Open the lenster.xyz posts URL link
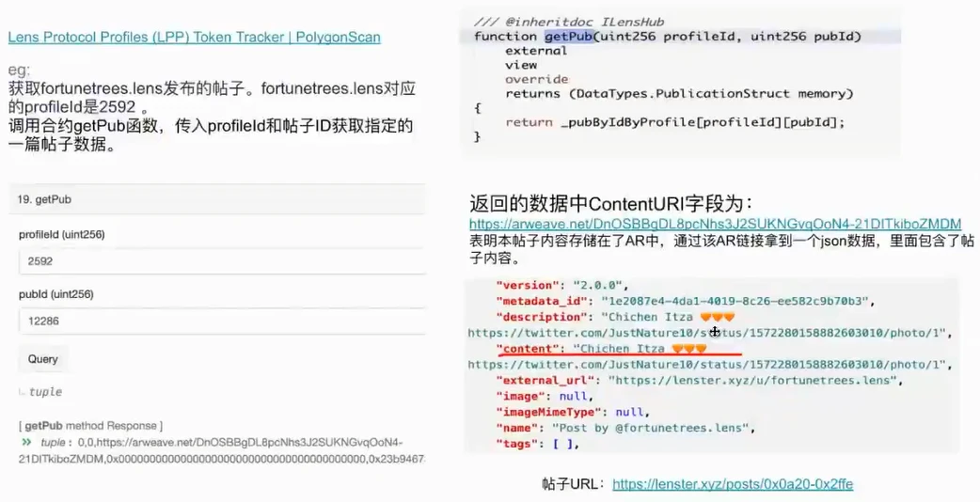980x502 pixels. 733,484
